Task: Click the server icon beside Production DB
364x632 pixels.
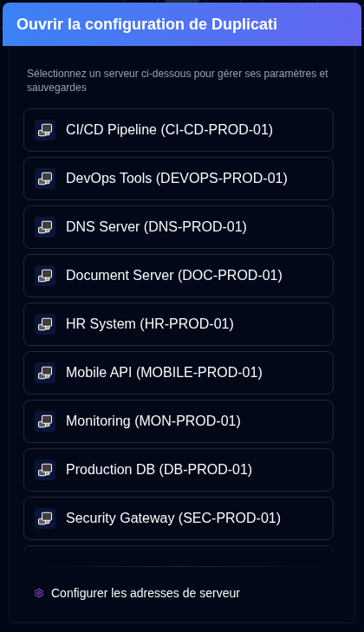Action: (x=45, y=470)
